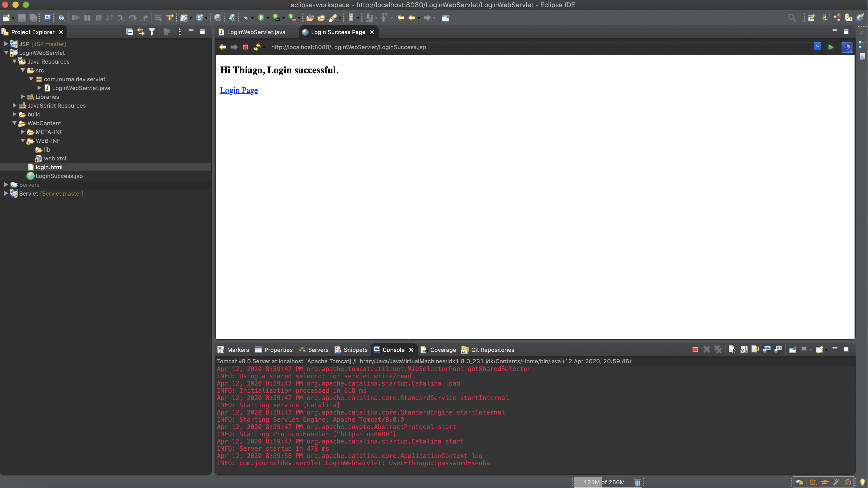Image resolution: width=868 pixels, height=488 pixels.
Task: Collapse All in Project Explorer
Action: 129,31
